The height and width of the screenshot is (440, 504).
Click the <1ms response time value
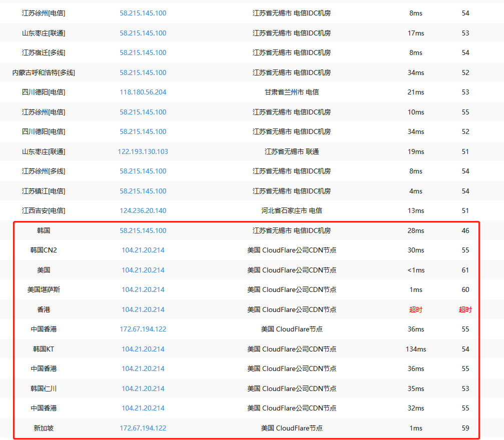coord(415,270)
